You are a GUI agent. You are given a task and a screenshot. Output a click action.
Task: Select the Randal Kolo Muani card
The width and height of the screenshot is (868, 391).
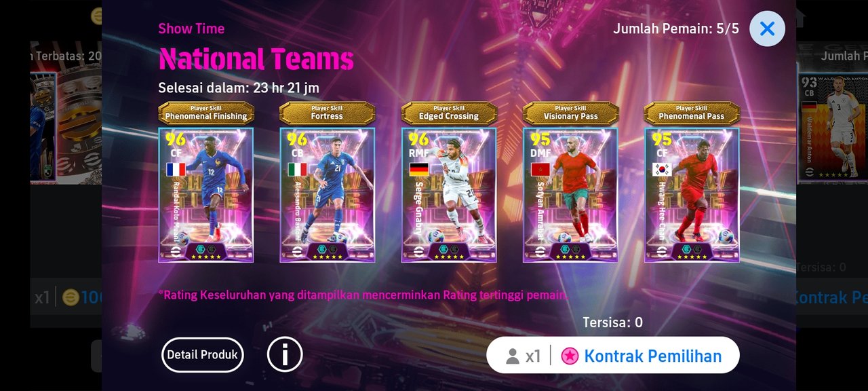click(205, 195)
